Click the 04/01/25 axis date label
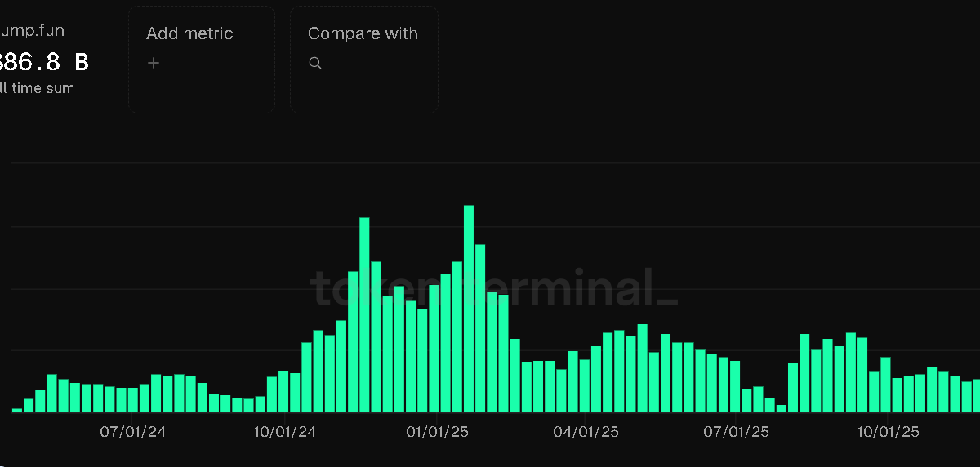Image resolution: width=980 pixels, height=467 pixels. pyautogui.click(x=586, y=431)
